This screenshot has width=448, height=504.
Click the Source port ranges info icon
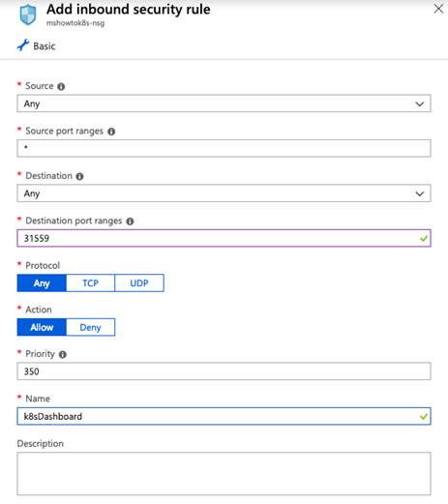(x=111, y=132)
